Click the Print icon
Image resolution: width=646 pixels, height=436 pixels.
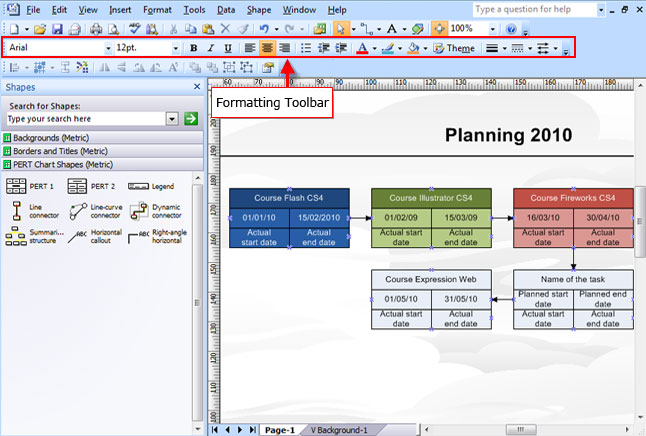coord(96,29)
